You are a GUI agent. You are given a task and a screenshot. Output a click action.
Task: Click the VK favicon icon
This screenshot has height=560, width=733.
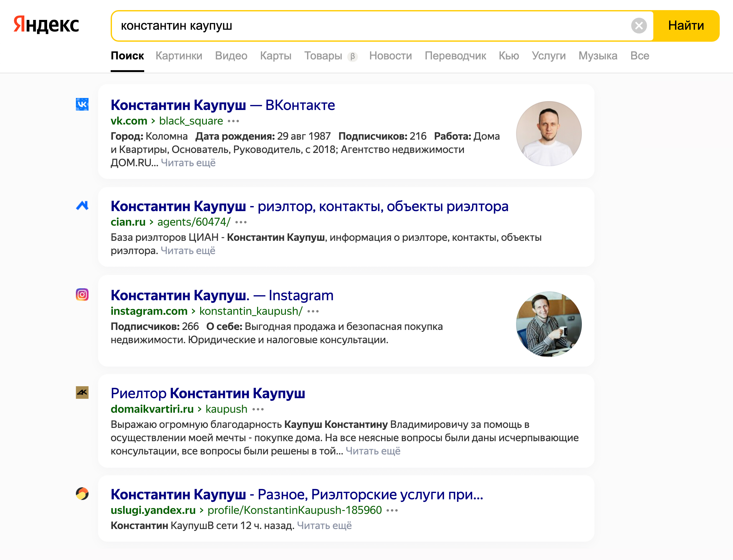coord(82,104)
